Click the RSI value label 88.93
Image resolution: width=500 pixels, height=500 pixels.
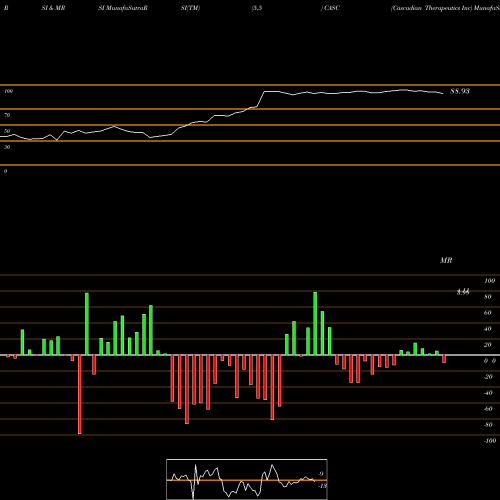[x=460, y=91]
